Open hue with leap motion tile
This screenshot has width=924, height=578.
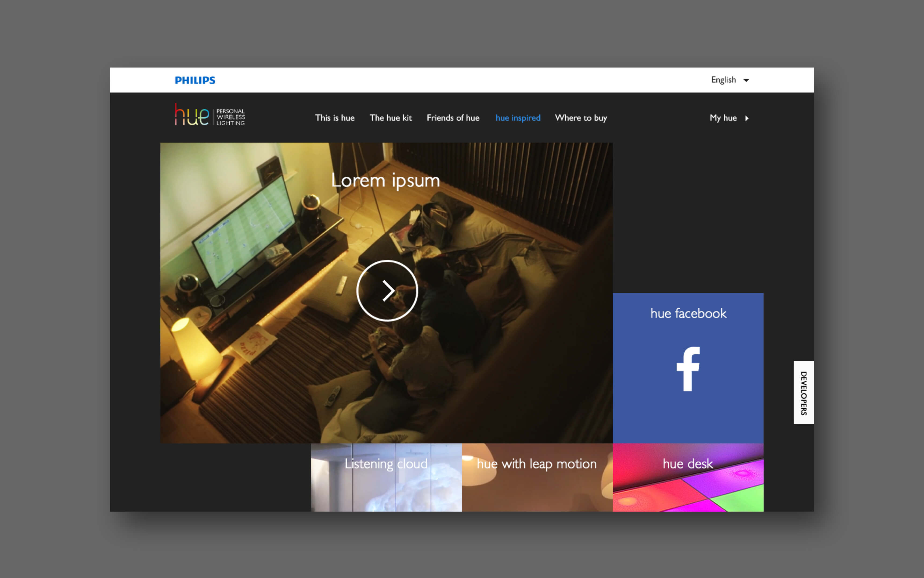pos(537,477)
